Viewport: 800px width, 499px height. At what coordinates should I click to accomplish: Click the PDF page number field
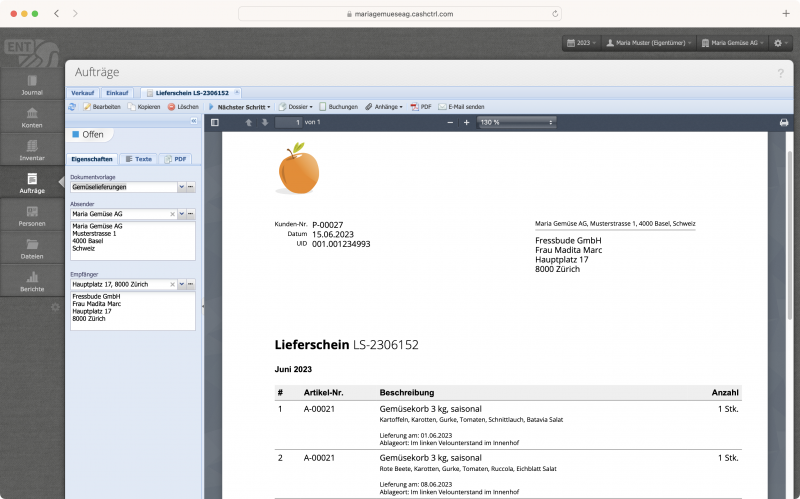click(x=289, y=122)
